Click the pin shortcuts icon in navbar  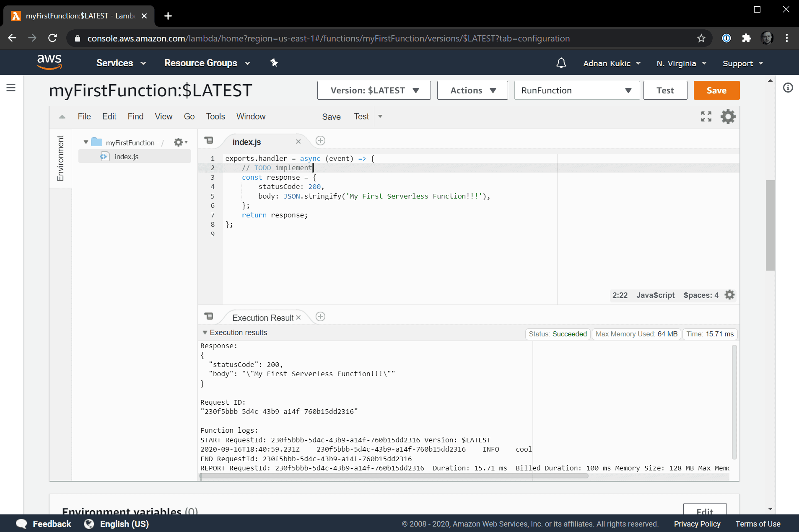tap(274, 63)
